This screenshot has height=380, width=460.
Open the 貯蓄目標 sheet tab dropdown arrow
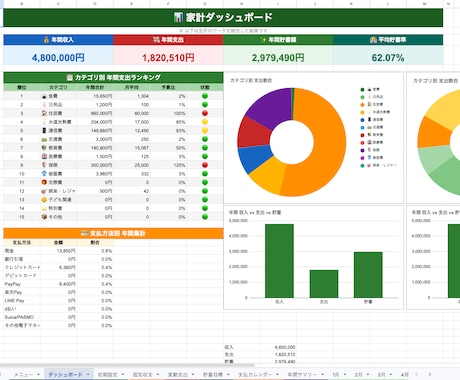click(228, 375)
